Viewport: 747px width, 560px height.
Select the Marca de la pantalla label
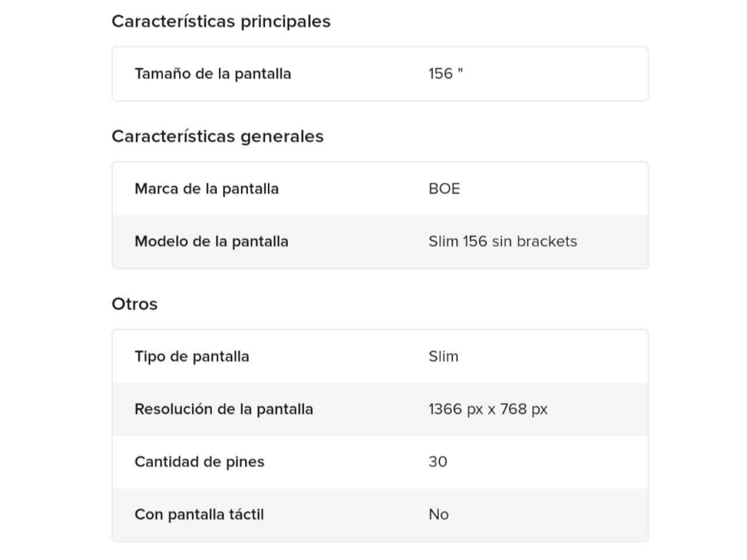point(207,189)
